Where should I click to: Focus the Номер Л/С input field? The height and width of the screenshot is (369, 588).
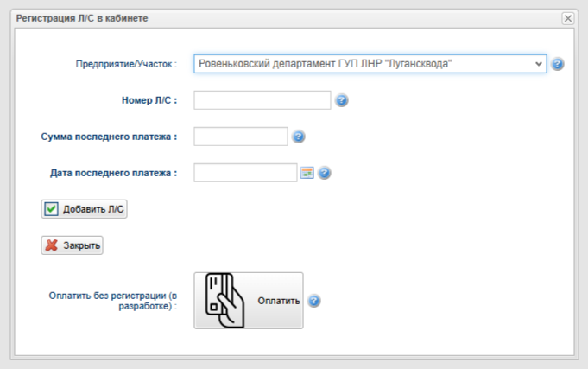[x=262, y=101]
